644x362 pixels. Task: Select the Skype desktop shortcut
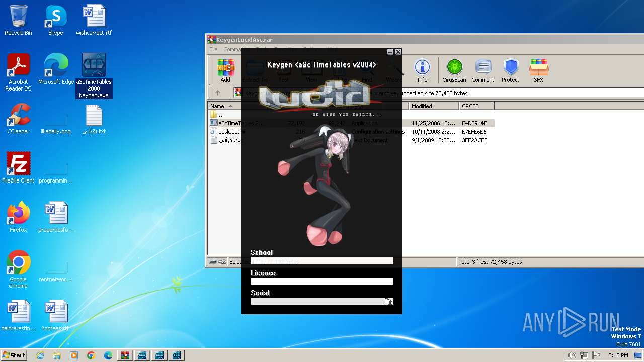(x=56, y=20)
